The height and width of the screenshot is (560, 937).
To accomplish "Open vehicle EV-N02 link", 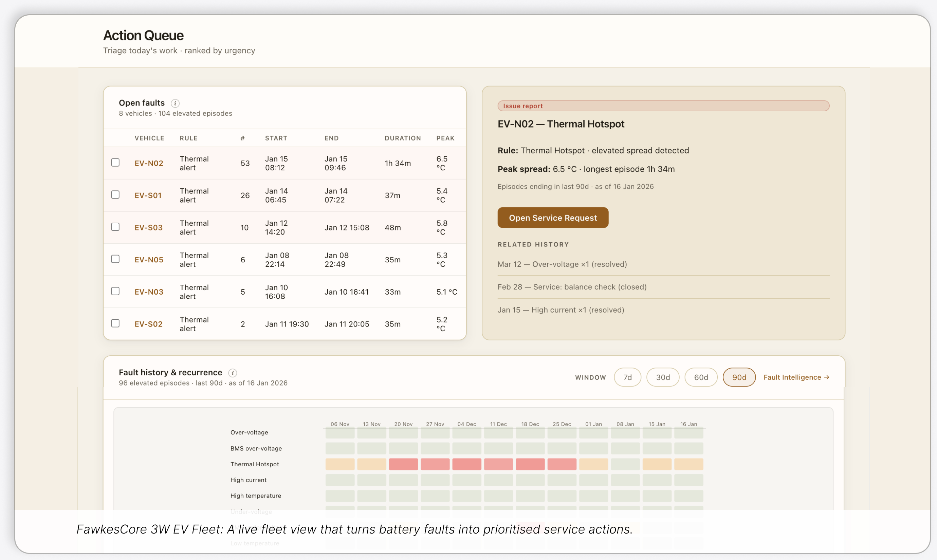I will point(149,163).
